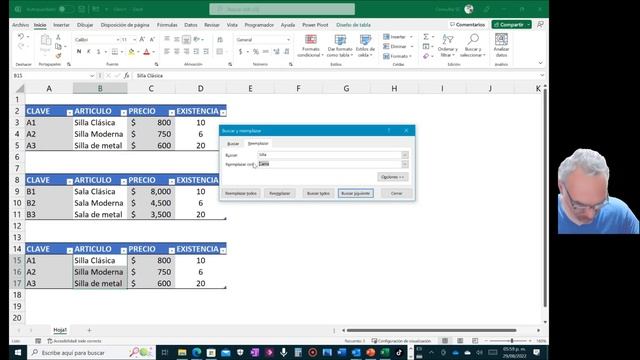Open the number format General dropdown
This screenshot has height=360, width=640.
click(x=288, y=40)
